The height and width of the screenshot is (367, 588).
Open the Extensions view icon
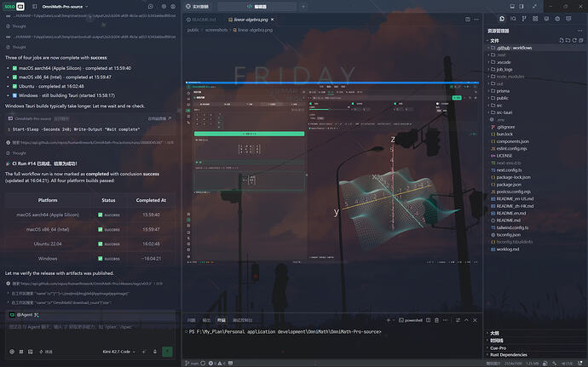tap(535, 19)
